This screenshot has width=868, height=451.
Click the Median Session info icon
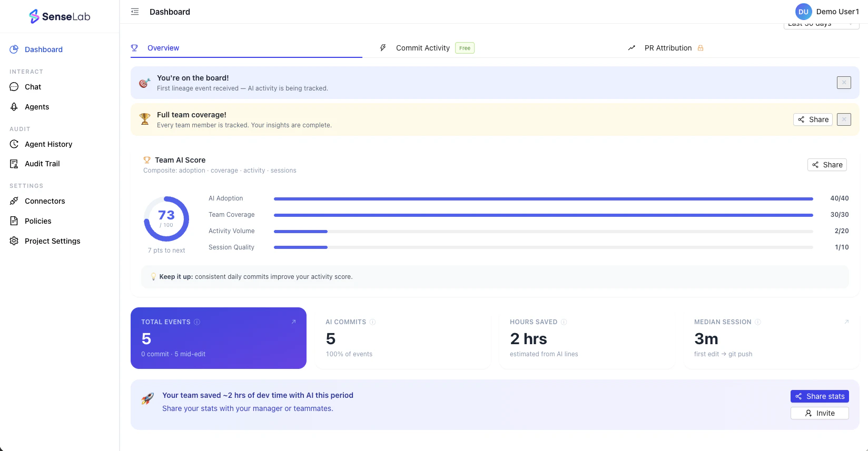[758, 322]
